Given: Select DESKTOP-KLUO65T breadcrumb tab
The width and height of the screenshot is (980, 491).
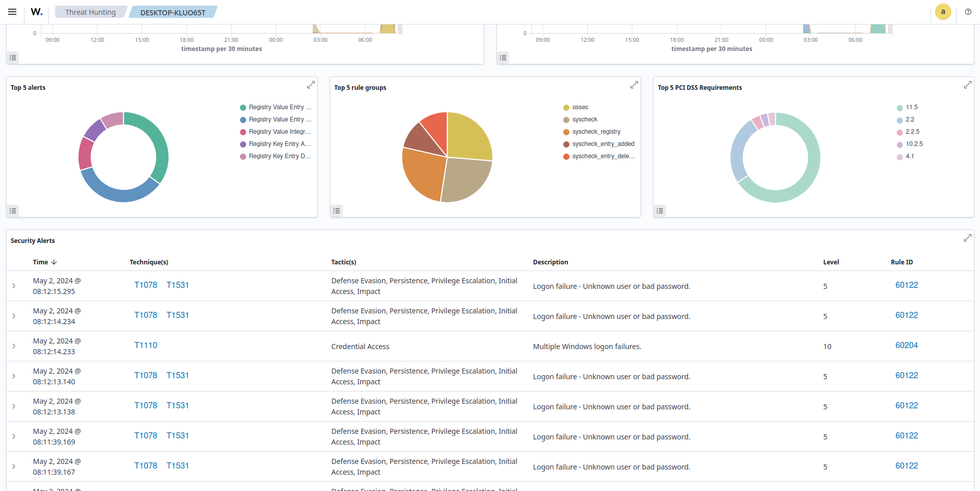Looking at the screenshot, I should click(x=173, y=12).
